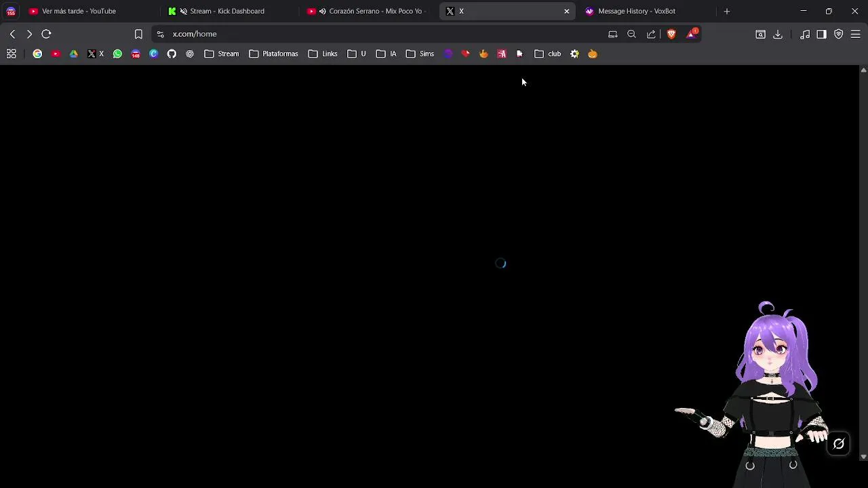
Task: Click the vertical page scrollbar
Action: tap(863, 263)
